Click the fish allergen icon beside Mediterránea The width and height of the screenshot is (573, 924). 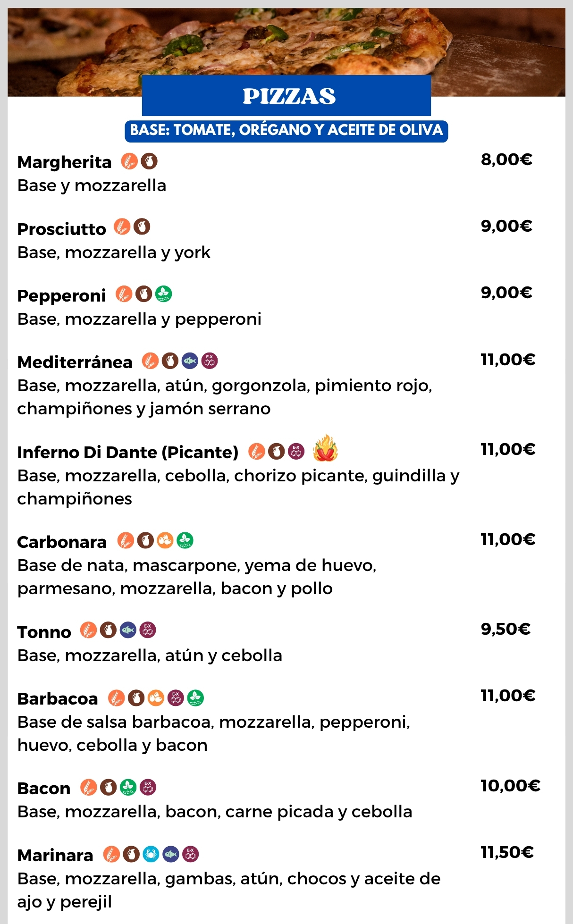(x=190, y=361)
